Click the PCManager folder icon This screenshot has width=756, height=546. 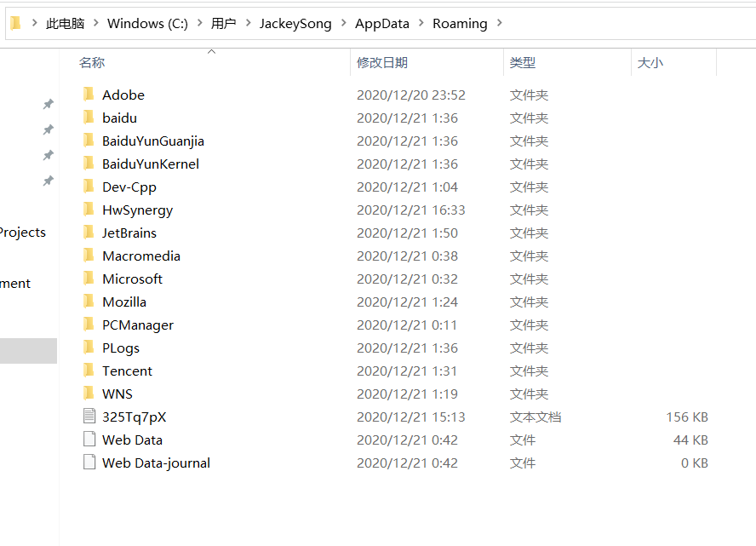(x=89, y=325)
